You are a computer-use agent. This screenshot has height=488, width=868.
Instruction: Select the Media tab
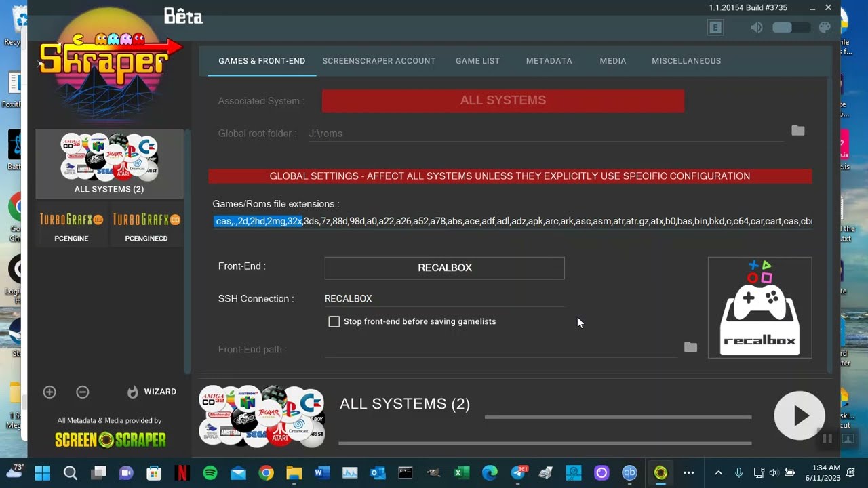tap(613, 61)
